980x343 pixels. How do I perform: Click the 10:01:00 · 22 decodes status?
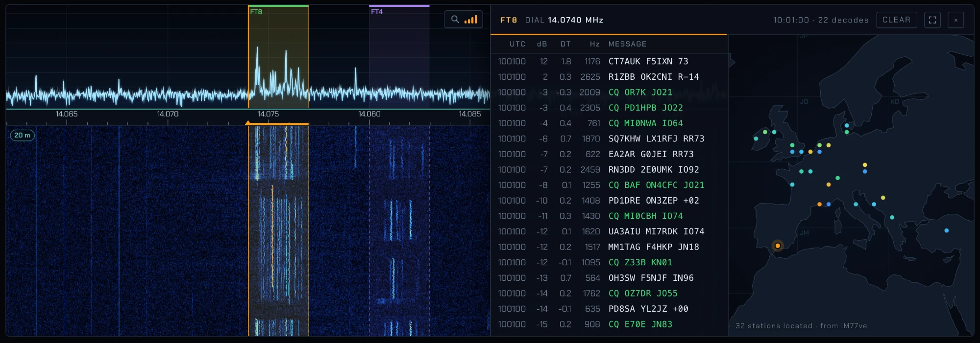pos(821,20)
